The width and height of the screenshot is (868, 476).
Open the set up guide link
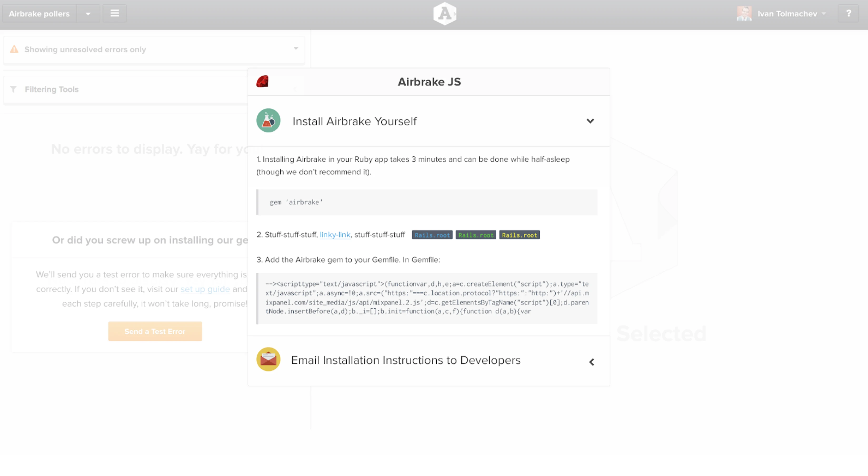pyautogui.click(x=205, y=289)
